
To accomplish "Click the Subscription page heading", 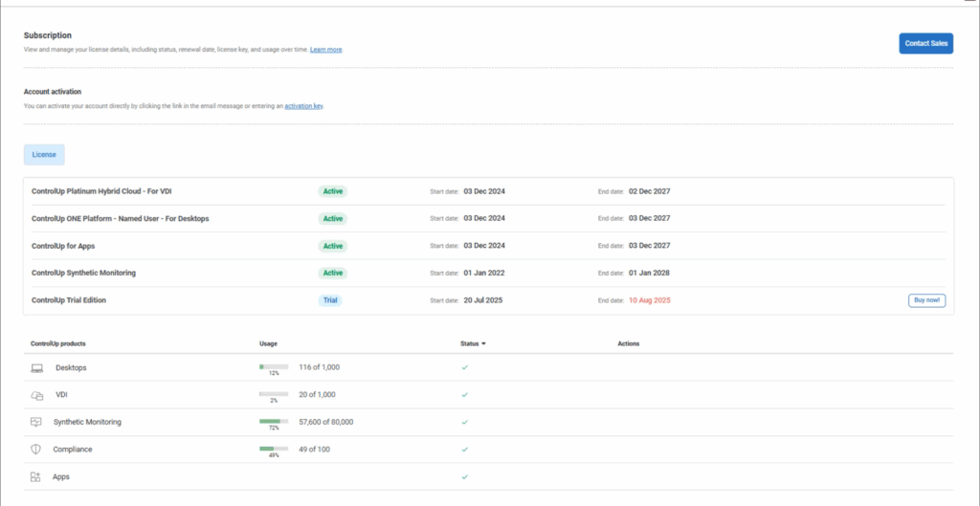I will click(x=48, y=35).
